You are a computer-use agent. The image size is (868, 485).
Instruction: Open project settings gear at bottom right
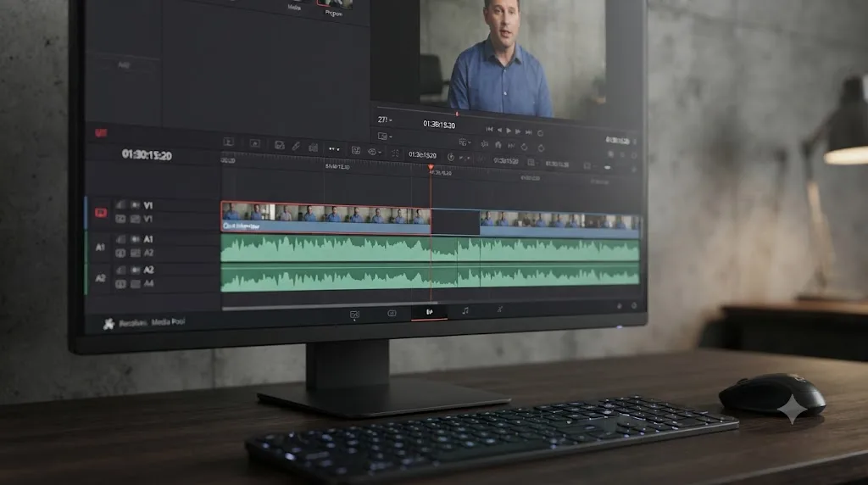click(x=634, y=305)
